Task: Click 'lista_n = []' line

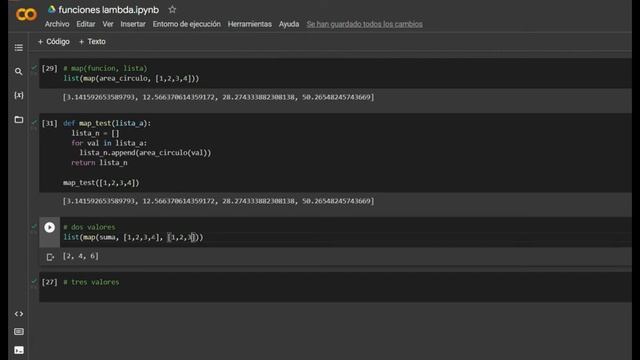Action: [x=95, y=133]
